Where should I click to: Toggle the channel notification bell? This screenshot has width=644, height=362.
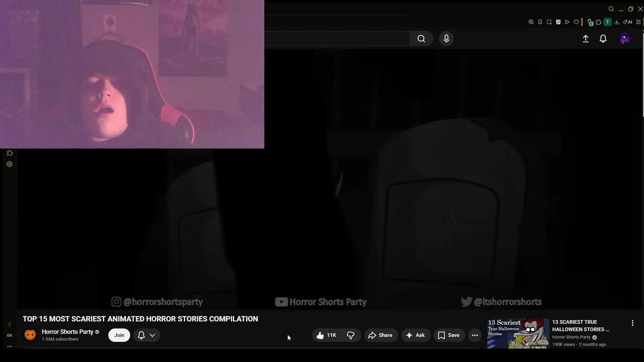click(x=141, y=335)
